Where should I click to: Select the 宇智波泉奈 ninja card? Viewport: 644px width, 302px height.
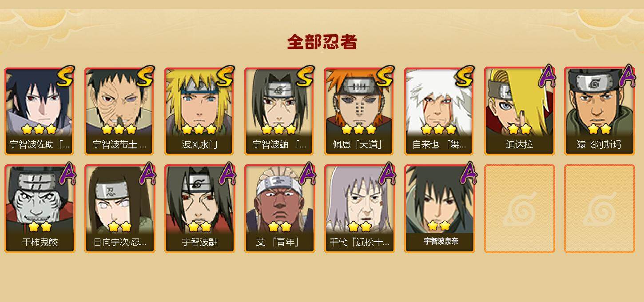pyautogui.click(x=439, y=209)
